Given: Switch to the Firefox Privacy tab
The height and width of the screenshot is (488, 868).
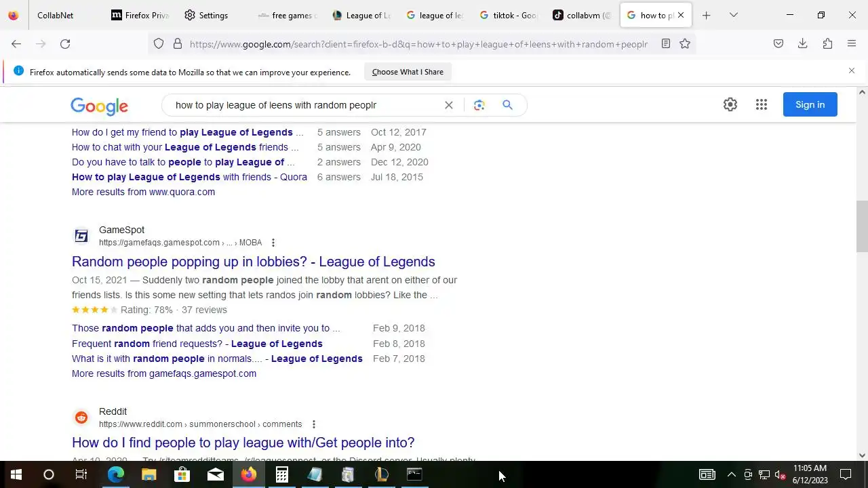Looking at the screenshot, I should coord(140,15).
